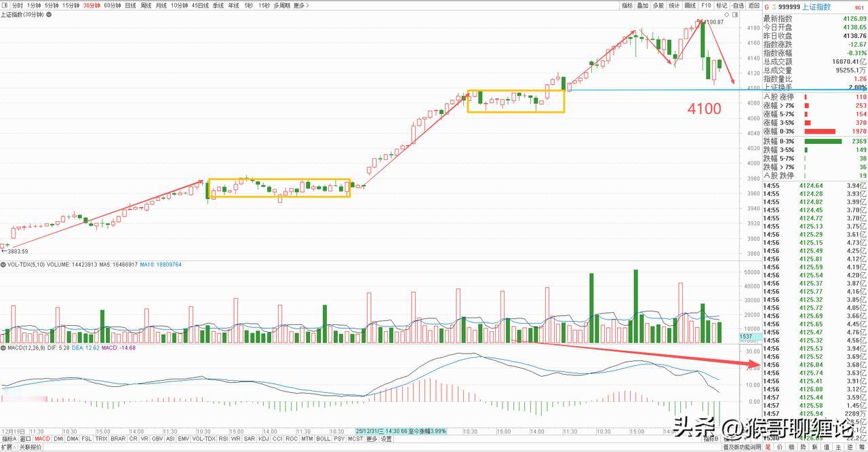Select the 年线 yearly period
This screenshot has width=868, height=452.
tap(233, 5)
